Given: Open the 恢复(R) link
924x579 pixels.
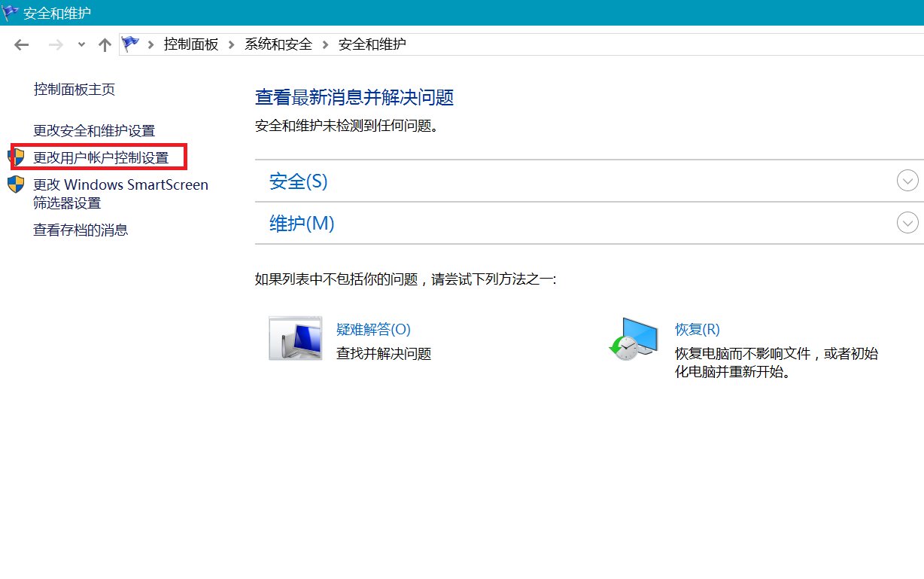Looking at the screenshot, I should pos(697,329).
